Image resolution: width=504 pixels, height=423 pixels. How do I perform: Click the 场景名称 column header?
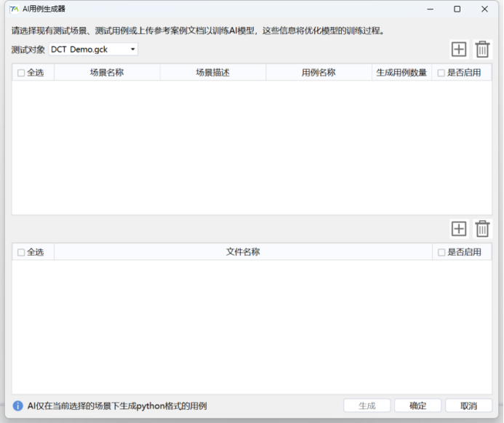[107, 73]
